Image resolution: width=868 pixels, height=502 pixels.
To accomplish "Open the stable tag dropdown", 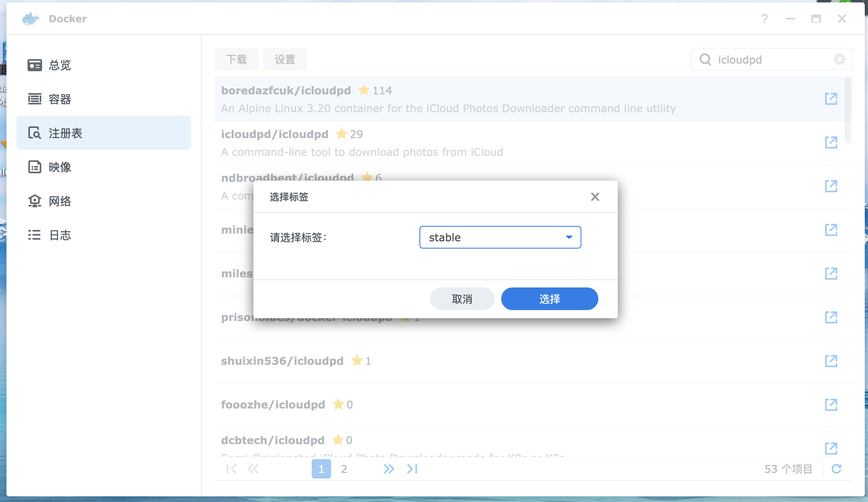I will point(500,237).
